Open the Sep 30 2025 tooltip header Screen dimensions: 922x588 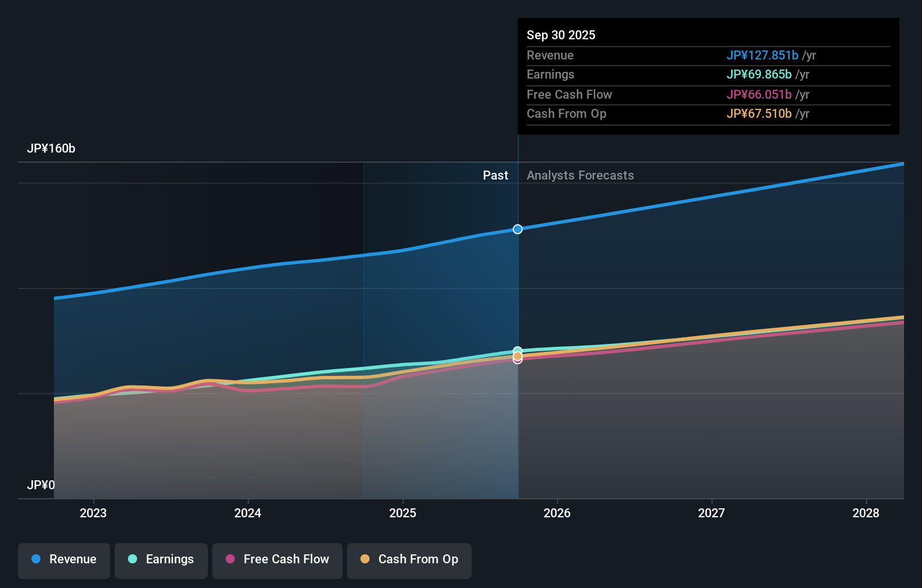point(561,35)
